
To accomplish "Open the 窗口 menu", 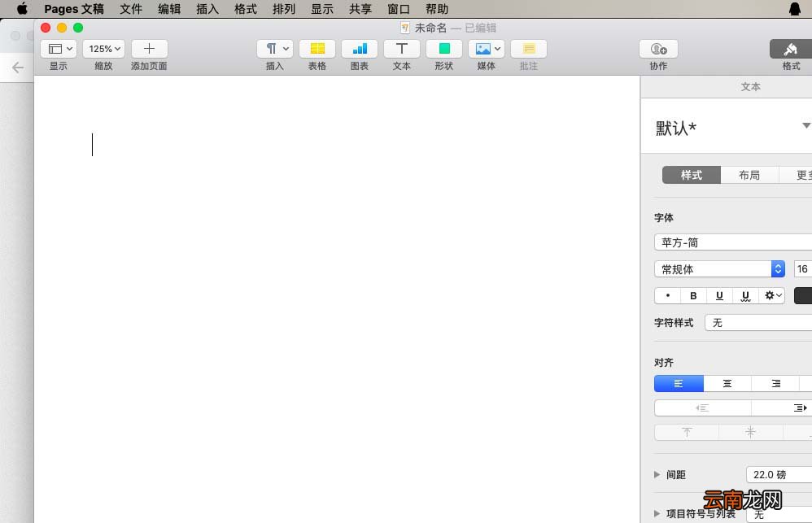I will coord(399,9).
